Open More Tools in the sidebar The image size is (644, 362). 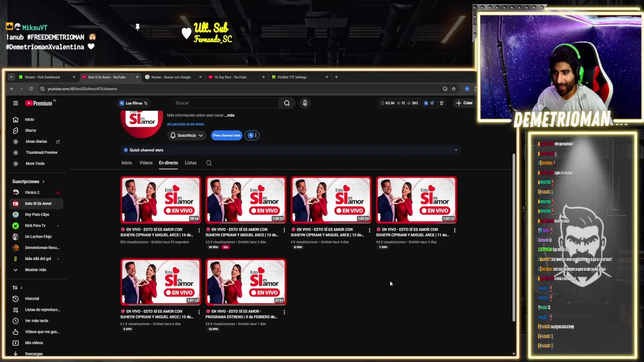click(x=35, y=163)
